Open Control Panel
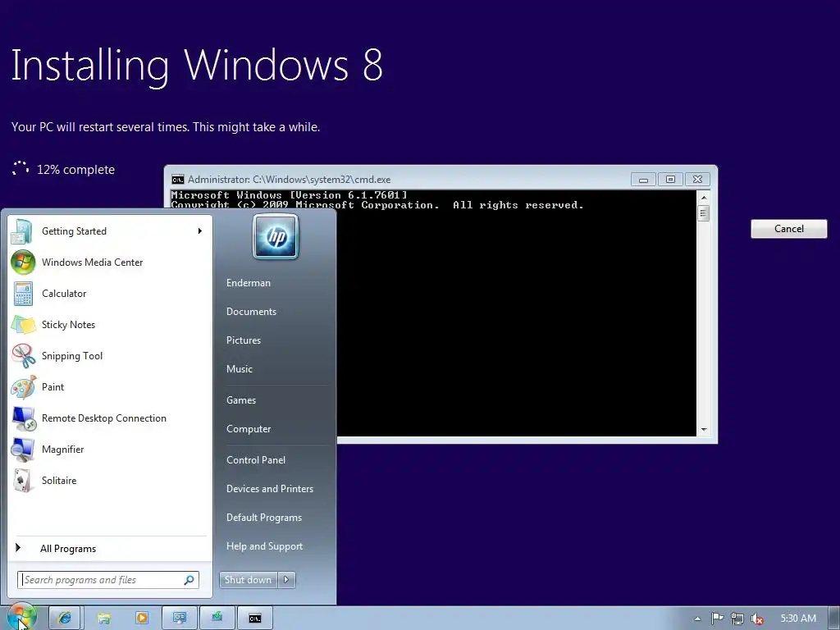The width and height of the screenshot is (840, 630). pos(256,460)
